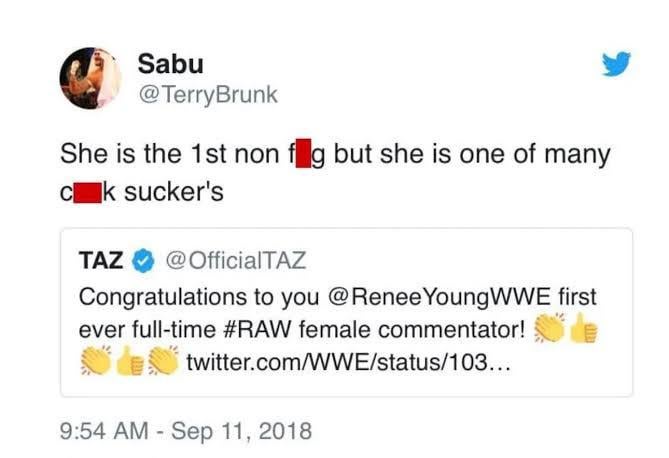Click the TAZ display name

(x=102, y=261)
